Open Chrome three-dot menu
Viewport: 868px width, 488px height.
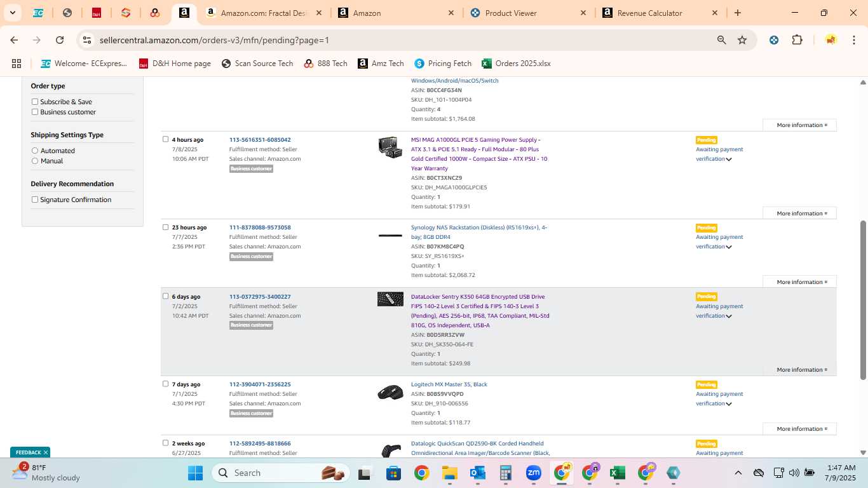pyautogui.click(x=853, y=40)
